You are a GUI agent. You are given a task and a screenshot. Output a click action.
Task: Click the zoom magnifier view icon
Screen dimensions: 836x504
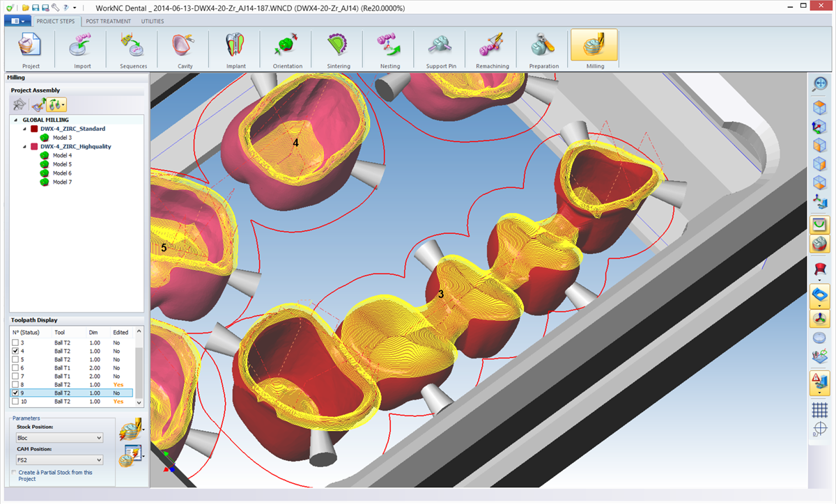pyautogui.click(x=820, y=84)
